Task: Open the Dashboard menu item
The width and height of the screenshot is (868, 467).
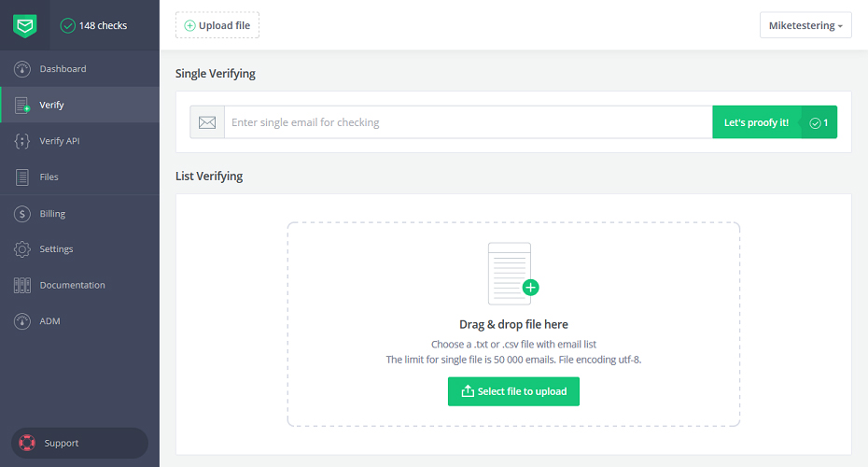Action: [79, 69]
